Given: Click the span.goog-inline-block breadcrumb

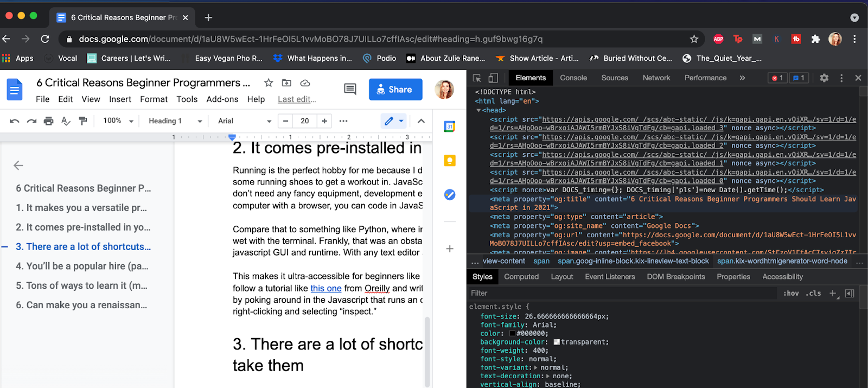Looking at the screenshot, I should tap(633, 261).
